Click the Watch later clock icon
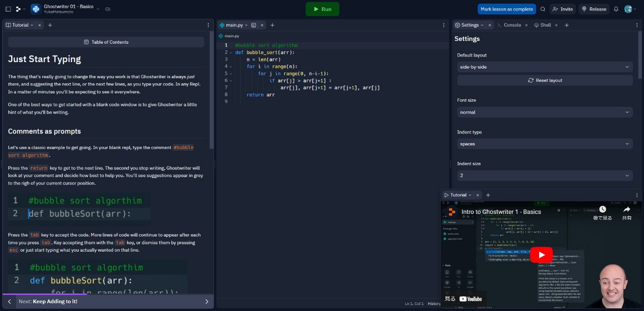The image size is (644, 311). click(x=603, y=210)
